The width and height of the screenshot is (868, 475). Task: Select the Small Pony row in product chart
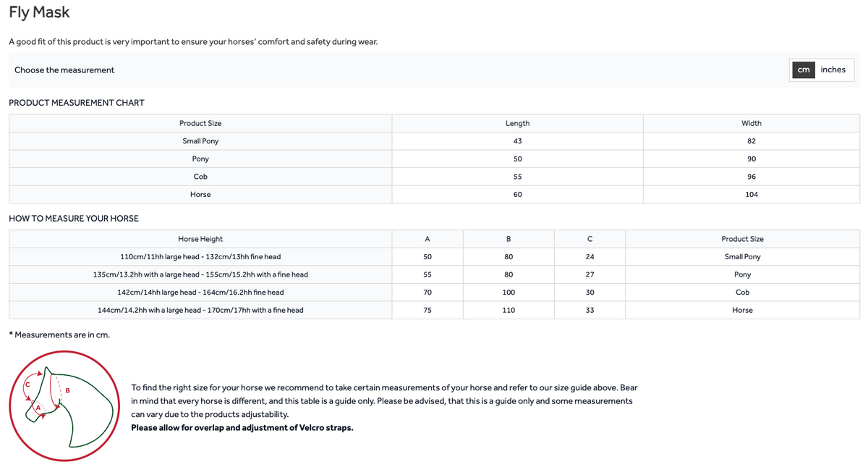coord(434,141)
